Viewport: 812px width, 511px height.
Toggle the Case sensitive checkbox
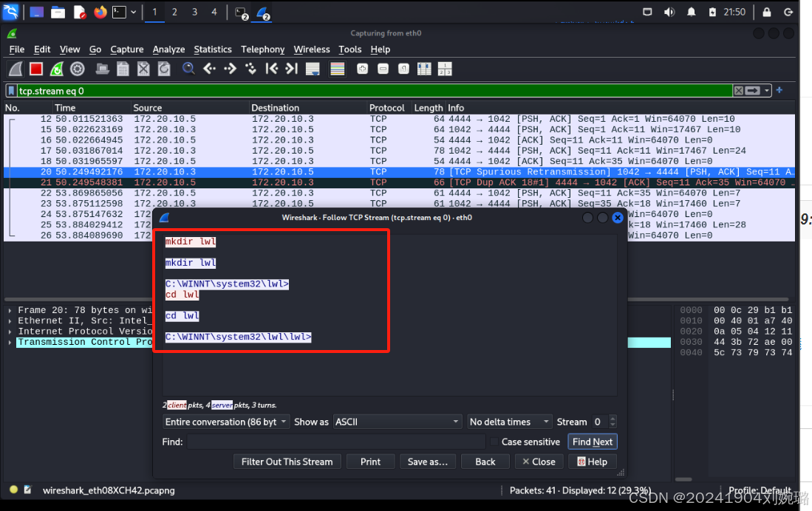coord(494,442)
